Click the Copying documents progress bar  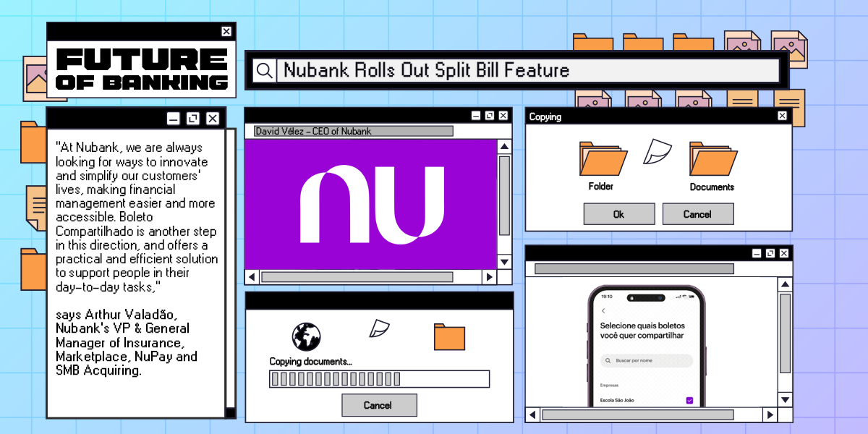click(x=379, y=379)
